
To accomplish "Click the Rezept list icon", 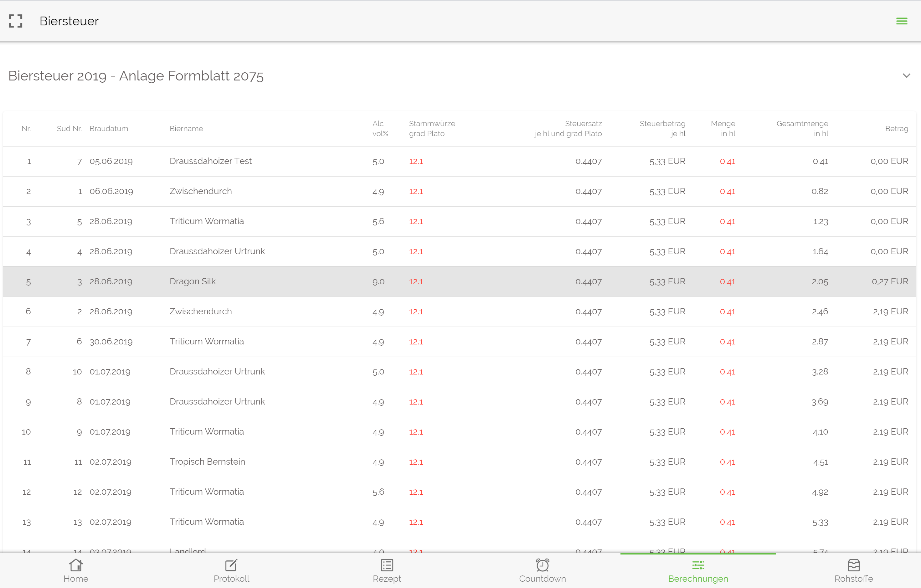I will click(x=387, y=565).
